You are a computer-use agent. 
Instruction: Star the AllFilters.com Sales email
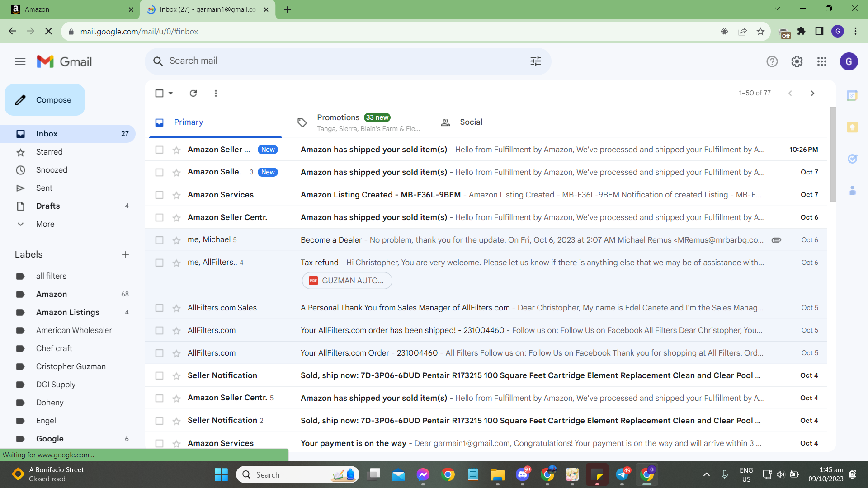point(176,308)
